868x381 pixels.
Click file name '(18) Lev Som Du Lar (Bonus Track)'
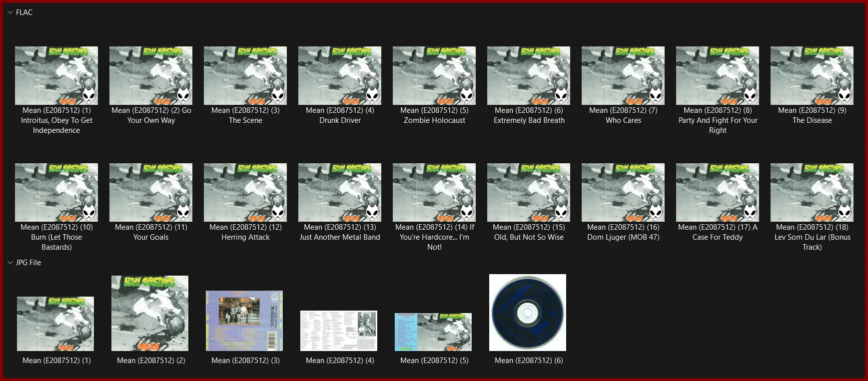coord(812,237)
